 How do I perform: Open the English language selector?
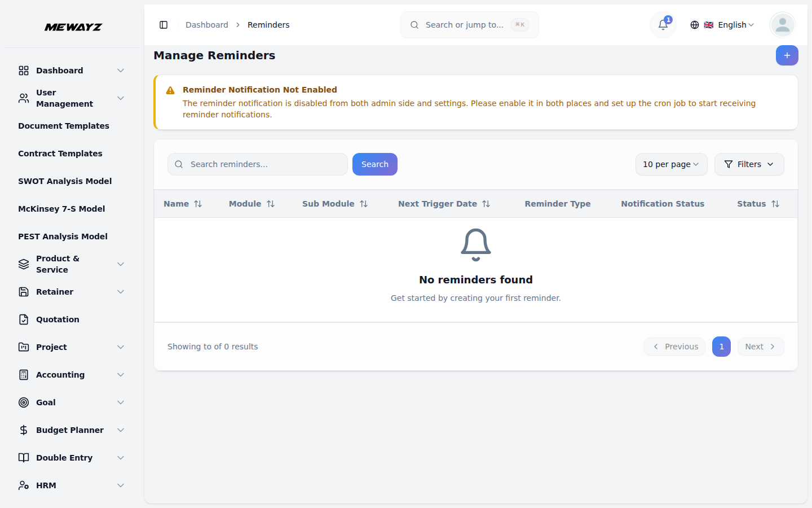(722, 25)
